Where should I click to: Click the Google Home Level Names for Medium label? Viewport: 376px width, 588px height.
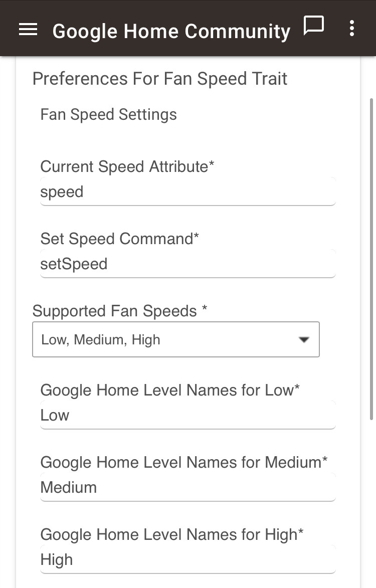(183, 462)
